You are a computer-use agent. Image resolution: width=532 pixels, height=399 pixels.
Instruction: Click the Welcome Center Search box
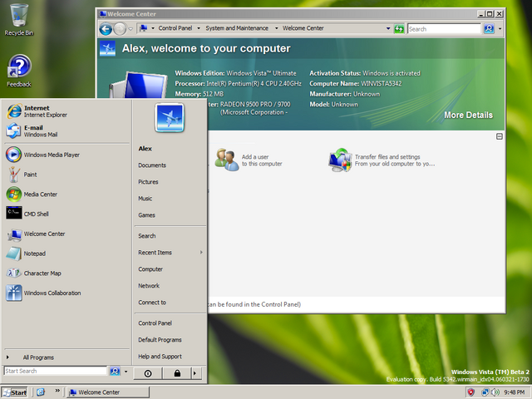point(444,29)
